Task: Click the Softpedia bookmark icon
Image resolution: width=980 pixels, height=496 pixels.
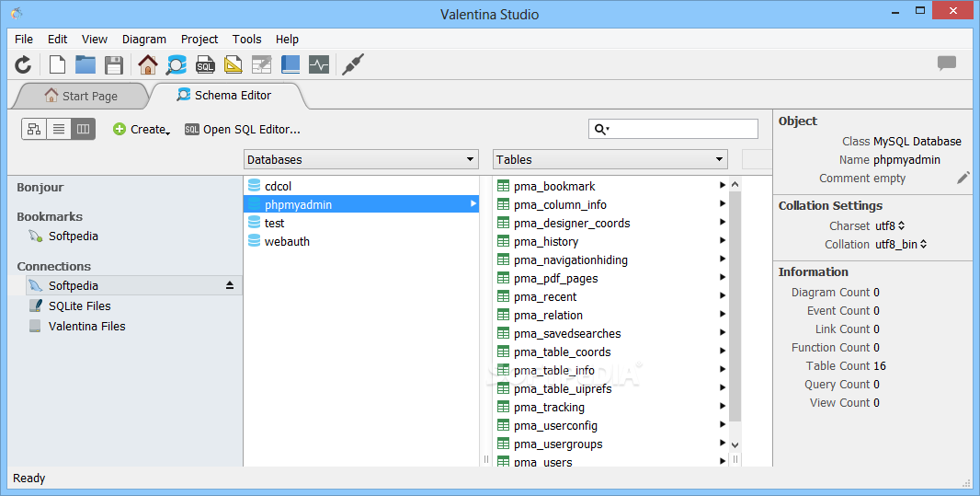Action: point(36,236)
